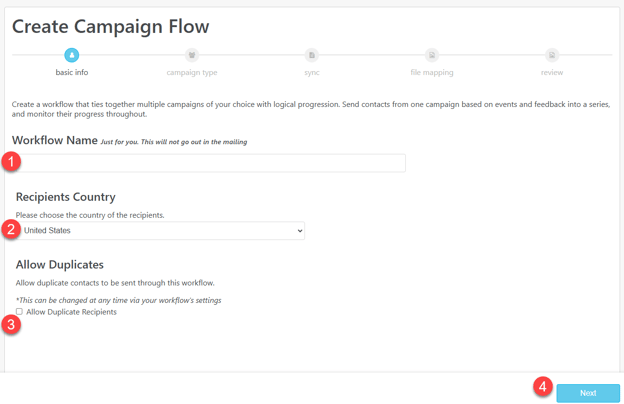Click the chevron arrow on the country dropdown
This screenshot has height=404, width=624.
(300, 231)
